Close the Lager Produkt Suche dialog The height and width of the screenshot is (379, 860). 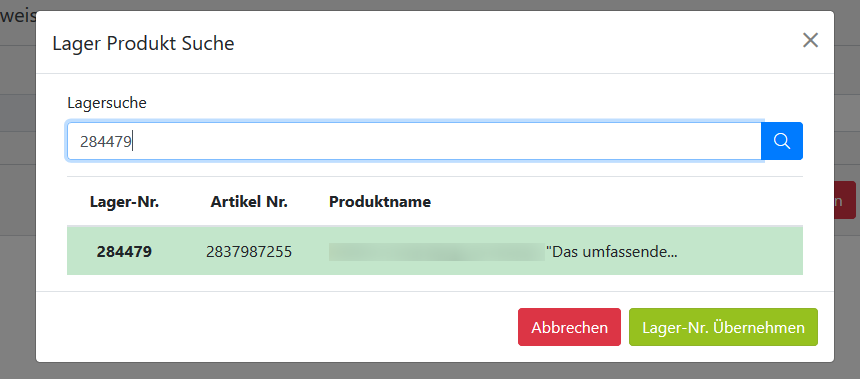(810, 40)
